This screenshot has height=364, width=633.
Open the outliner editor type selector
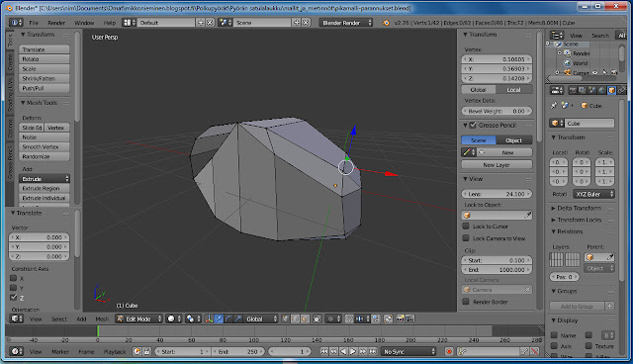(x=557, y=36)
